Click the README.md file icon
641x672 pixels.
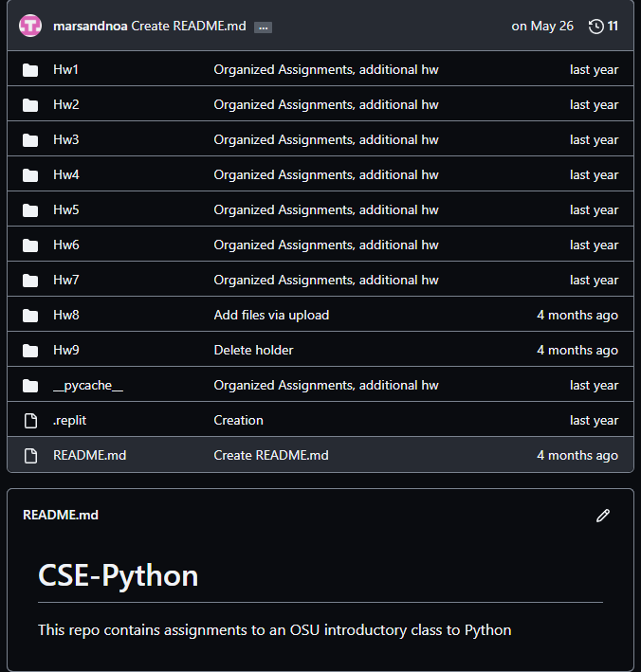click(30, 456)
